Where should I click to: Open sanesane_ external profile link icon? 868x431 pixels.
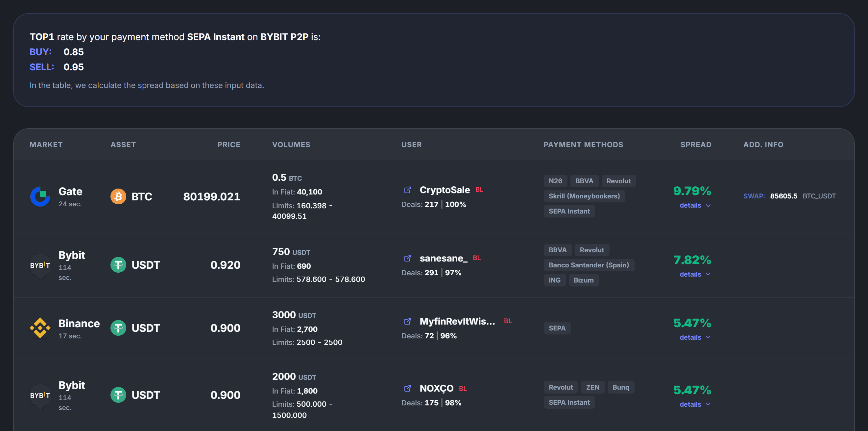[x=407, y=258]
